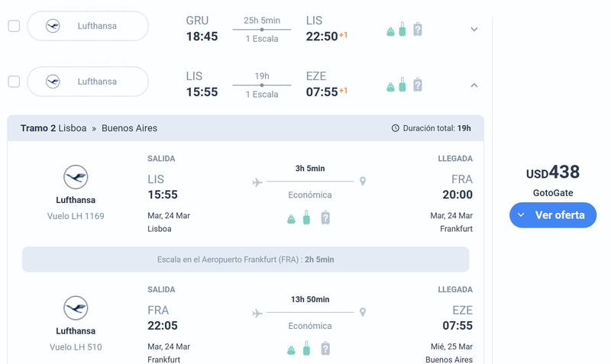The width and height of the screenshot is (611, 364).
Task: Click the Frankfurt layover 2h 5min banner
Action: [245, 259]
